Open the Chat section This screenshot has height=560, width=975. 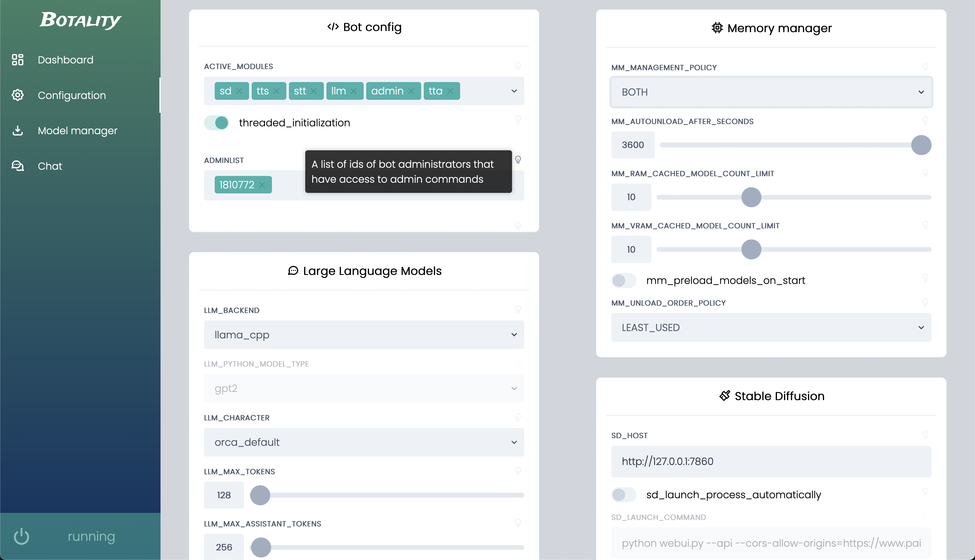(50, 166)
